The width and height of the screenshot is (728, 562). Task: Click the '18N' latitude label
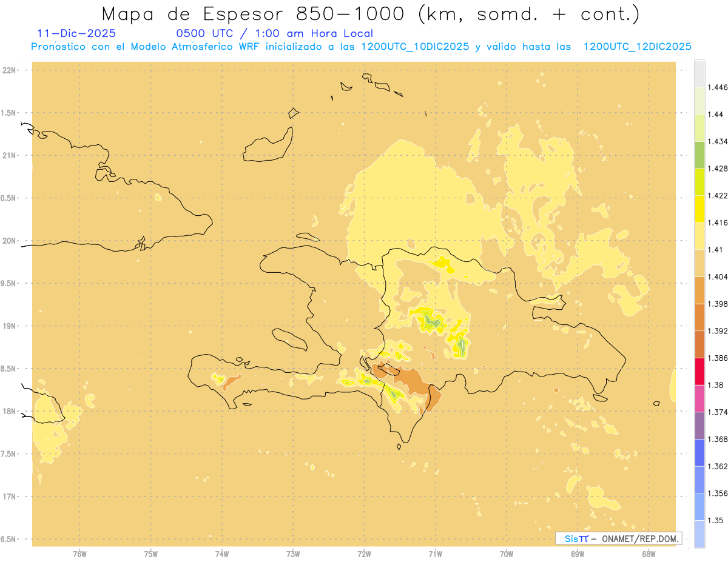[10, 412]
